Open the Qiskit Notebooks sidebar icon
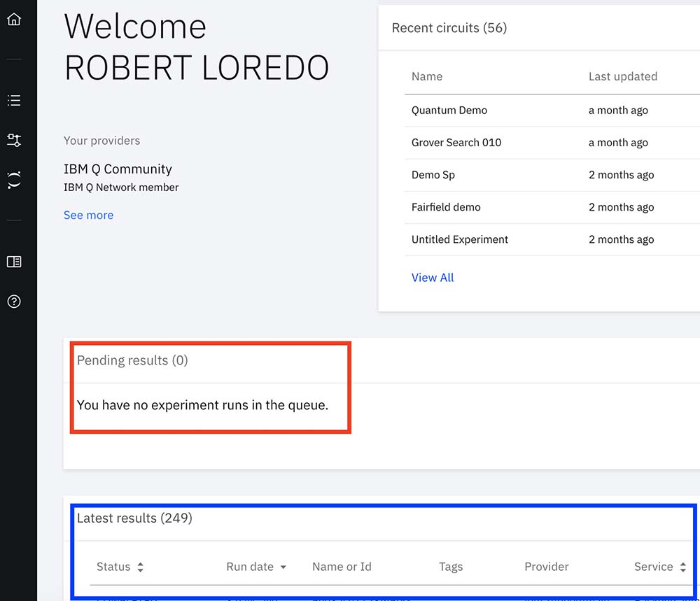700x601 pixels. 14,179
